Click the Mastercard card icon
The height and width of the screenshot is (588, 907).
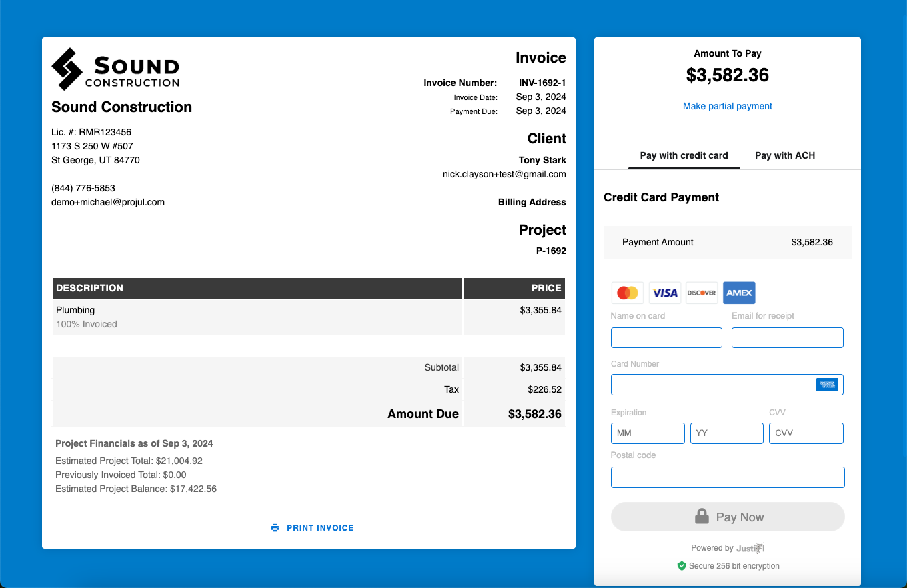[x=627, y=293]
